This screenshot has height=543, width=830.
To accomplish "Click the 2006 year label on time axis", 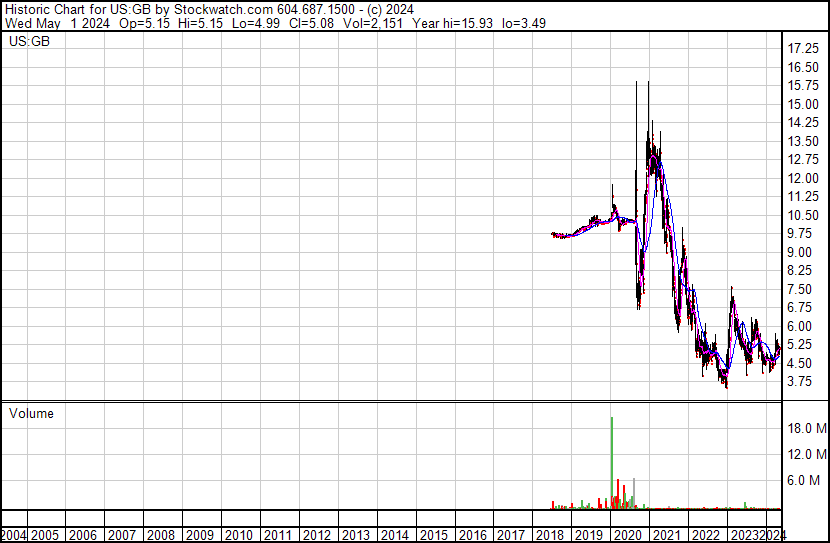I will (x=83, y=535).
